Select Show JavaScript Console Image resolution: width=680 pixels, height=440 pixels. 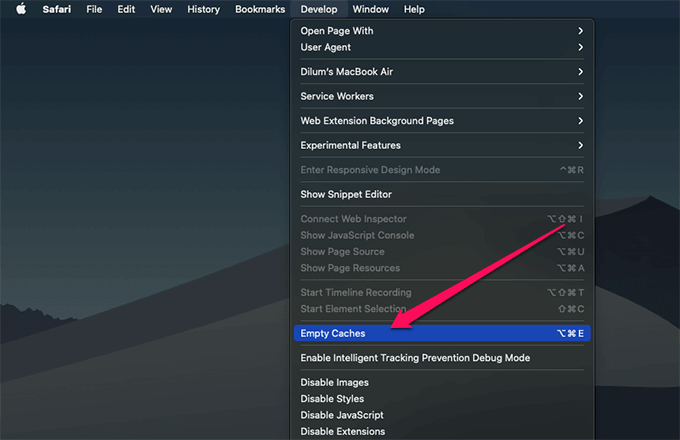click(442, 235)
